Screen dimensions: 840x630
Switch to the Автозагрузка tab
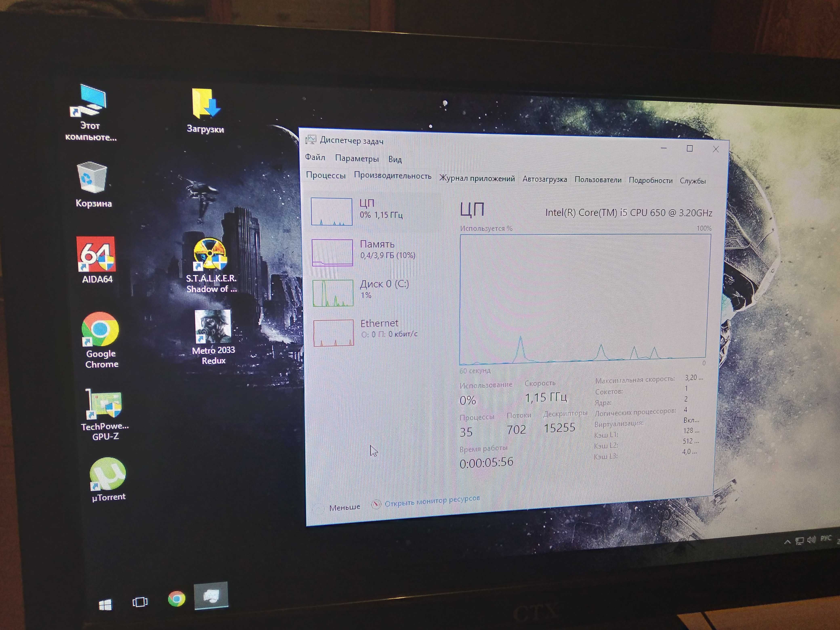coord(545,179)
